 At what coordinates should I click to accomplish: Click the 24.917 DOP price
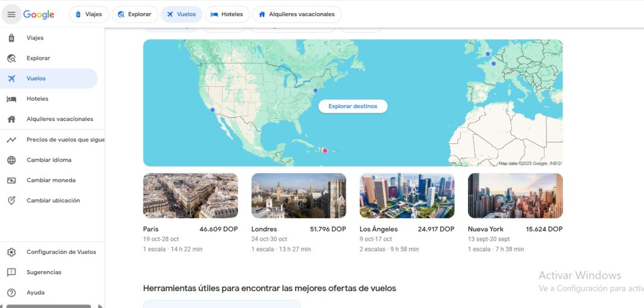(436, 229)
